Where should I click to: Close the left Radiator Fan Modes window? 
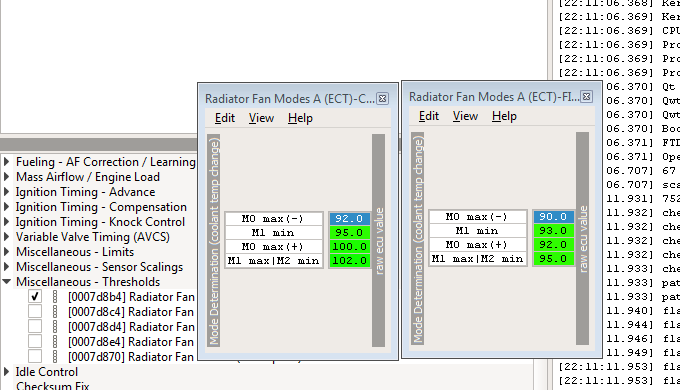382,99
